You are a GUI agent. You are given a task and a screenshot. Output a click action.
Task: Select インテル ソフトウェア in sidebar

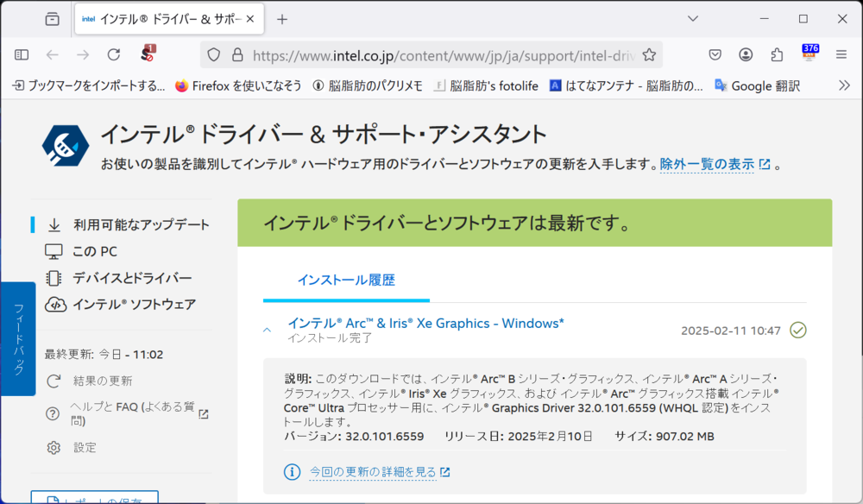pyautogui.click(x=135, y=305)
